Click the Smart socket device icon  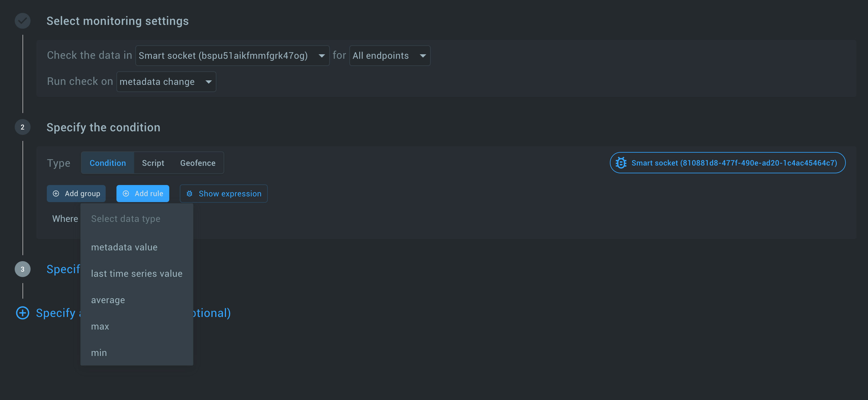pyautogui.click(x=621, y=163)
